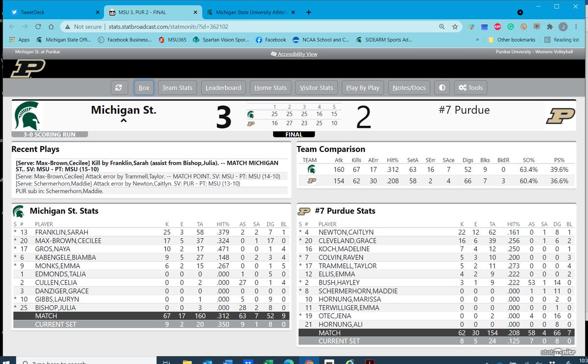Select the NEWTON,CAITLYN player row

click(436, 232)
